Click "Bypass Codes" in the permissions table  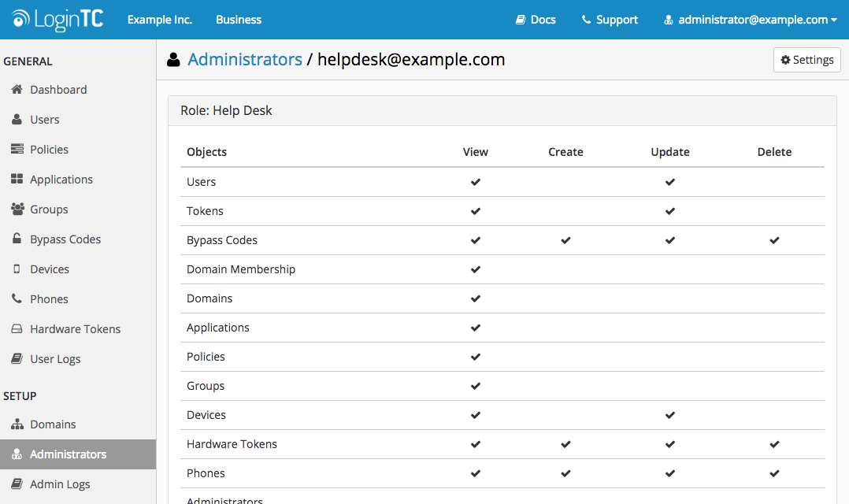tap(222, 240)
